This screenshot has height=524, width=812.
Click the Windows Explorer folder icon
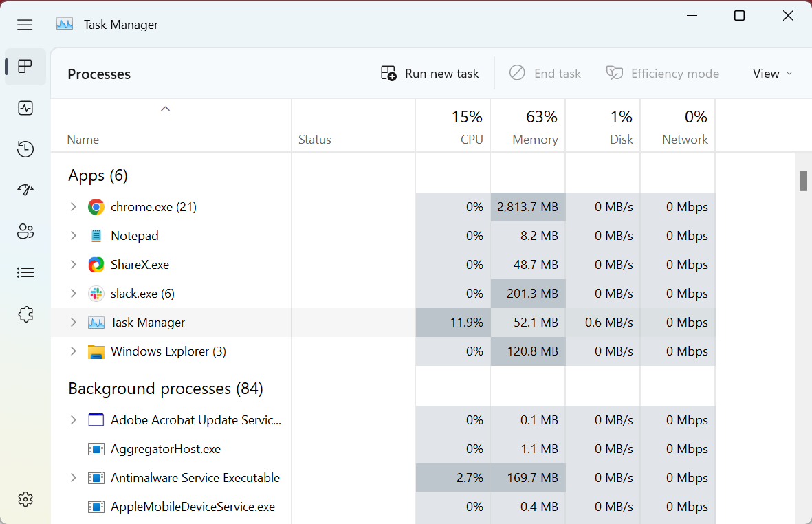(96, 351)
